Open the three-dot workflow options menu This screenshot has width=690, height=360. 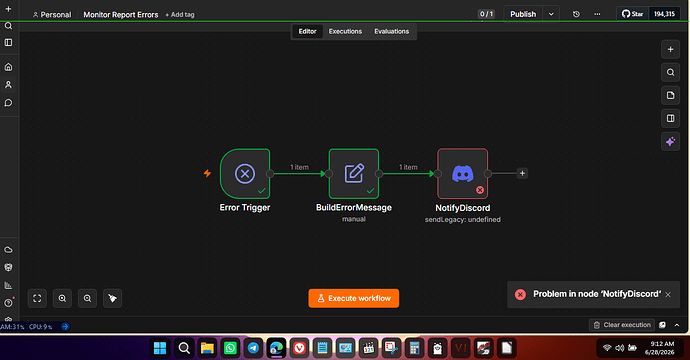point(597,14)
